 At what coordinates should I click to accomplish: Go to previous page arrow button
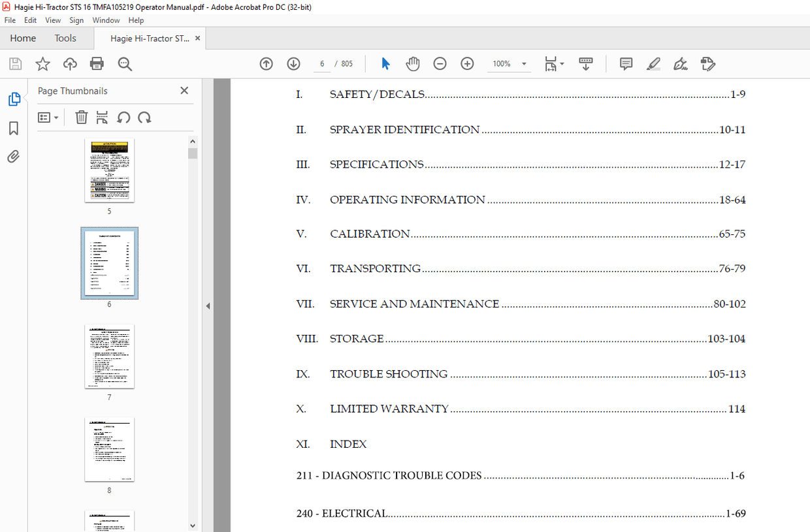266,63
